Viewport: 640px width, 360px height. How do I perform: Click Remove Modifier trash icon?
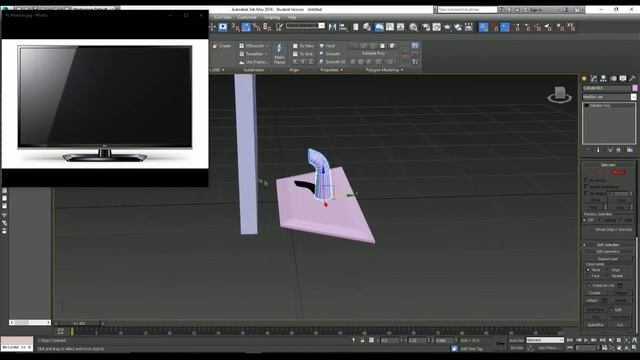coord(619,150)
